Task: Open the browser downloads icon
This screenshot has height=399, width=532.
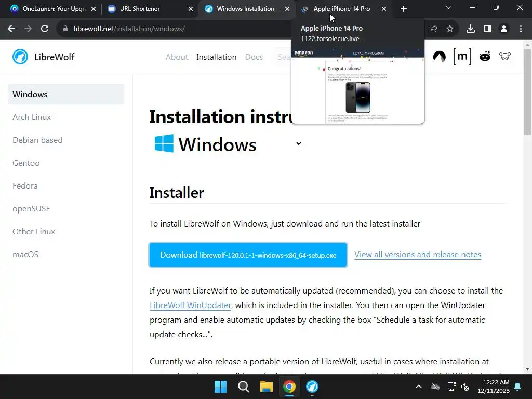Action: (471, 29)
